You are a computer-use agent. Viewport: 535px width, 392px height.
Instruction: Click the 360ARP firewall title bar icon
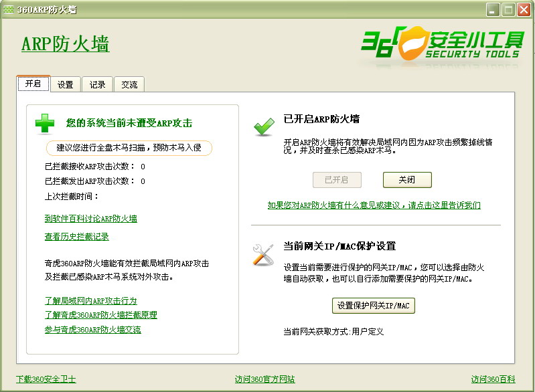9,9
